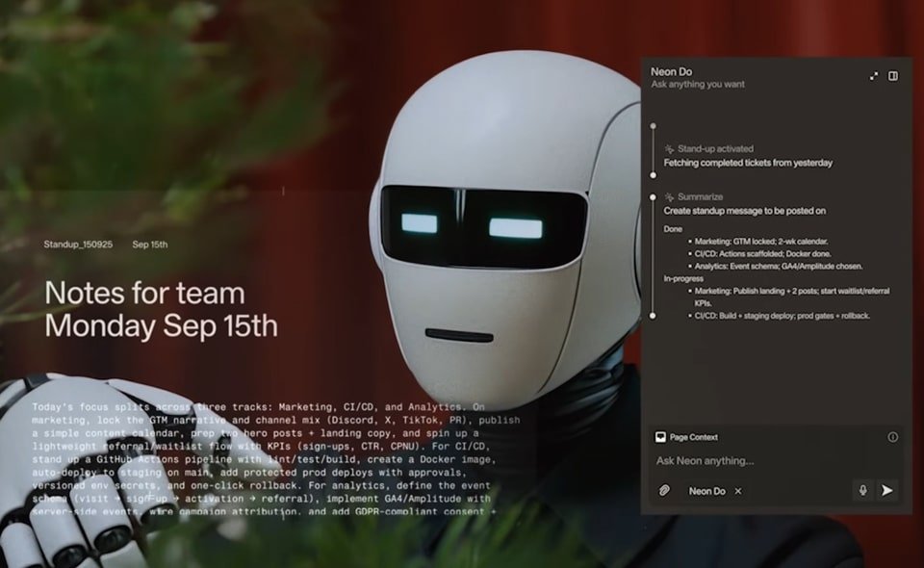The height and width of the screenshot is (568, 924).
Task: Click the sparkle icon next to Summarize
Action: tap(669, 196)
